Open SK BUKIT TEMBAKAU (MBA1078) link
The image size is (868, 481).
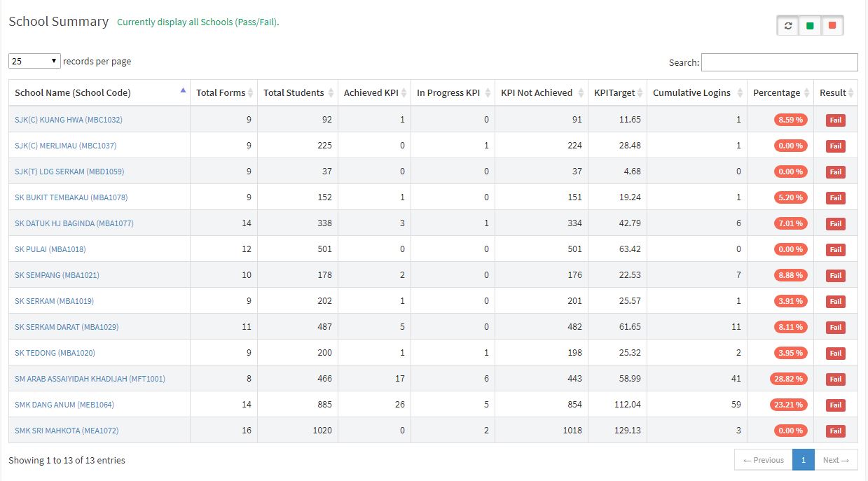(x=71, y=197)
